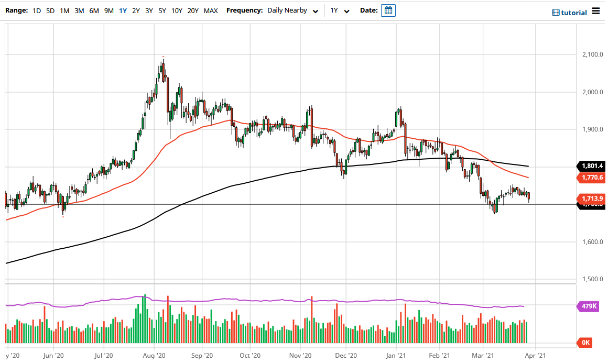Click the 479K volume label
This screenshot has width=608, height=364.
(x=589, y=306)
